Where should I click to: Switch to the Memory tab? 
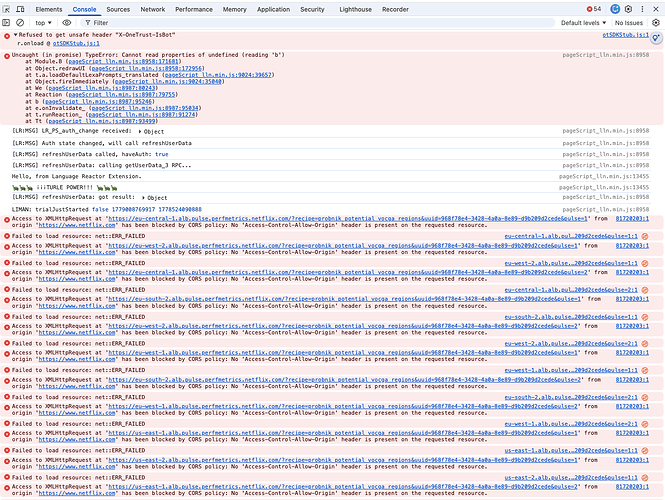point(235,9)
